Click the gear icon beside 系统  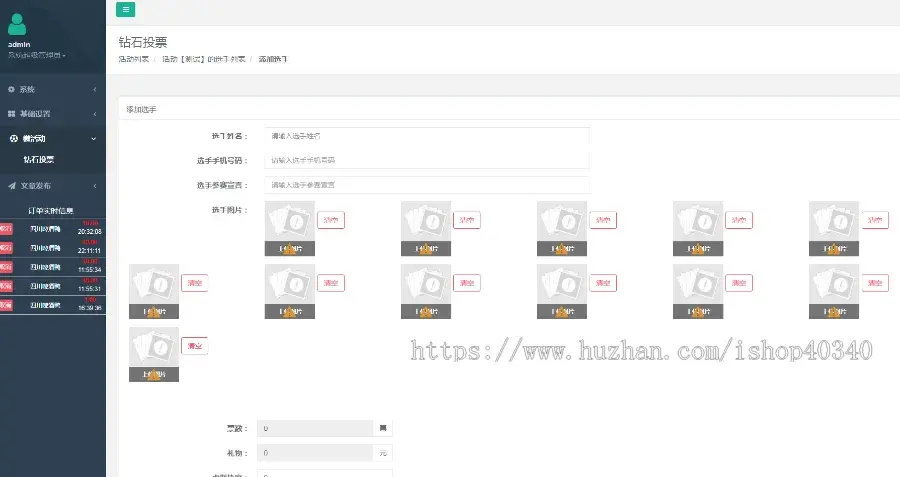point(11,90)
